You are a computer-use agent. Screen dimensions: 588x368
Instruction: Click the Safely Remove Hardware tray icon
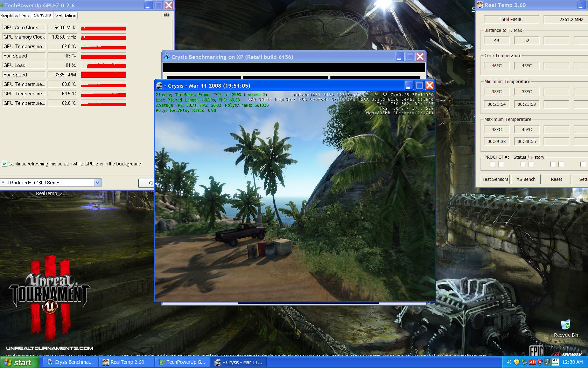(524, 362)
